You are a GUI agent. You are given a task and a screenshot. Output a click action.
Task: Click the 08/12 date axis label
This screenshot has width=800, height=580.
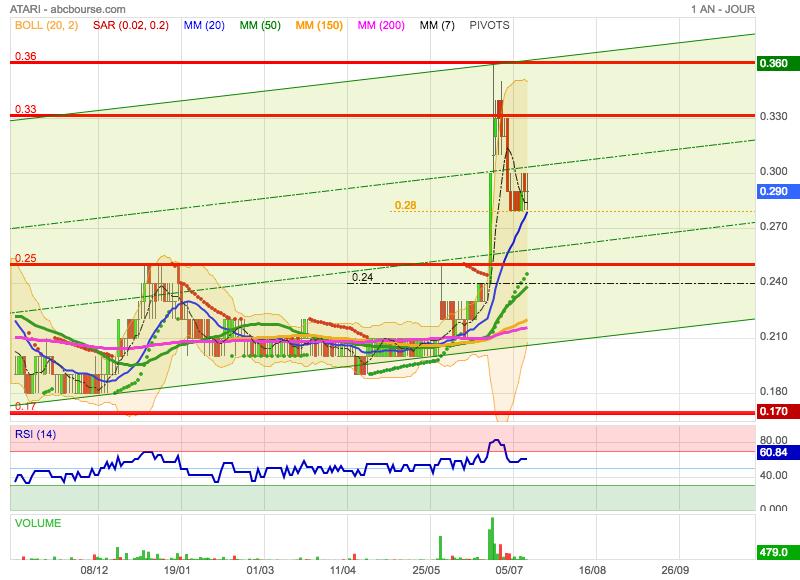[x=94, y=570]
